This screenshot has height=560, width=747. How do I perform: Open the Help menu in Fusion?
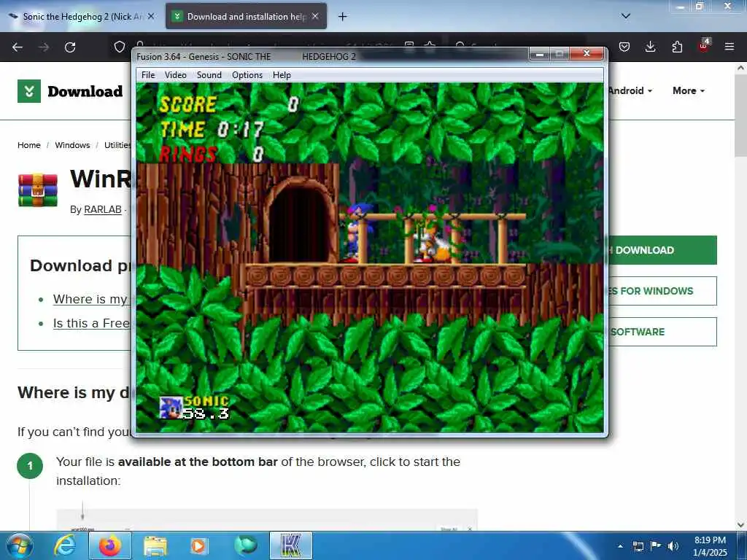282,75
